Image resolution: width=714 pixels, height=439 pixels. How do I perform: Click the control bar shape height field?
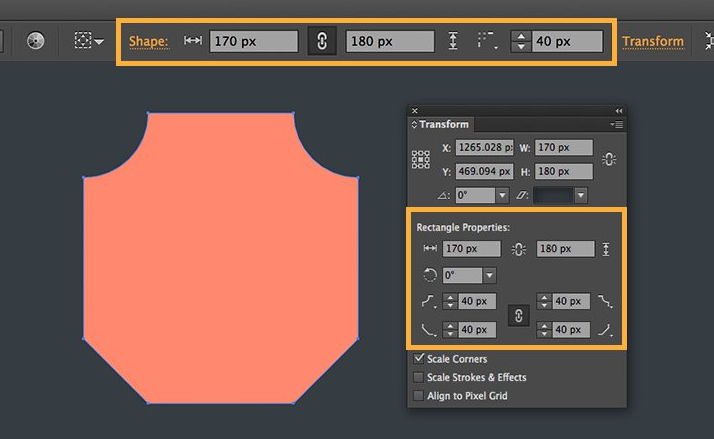pos(390,41)
